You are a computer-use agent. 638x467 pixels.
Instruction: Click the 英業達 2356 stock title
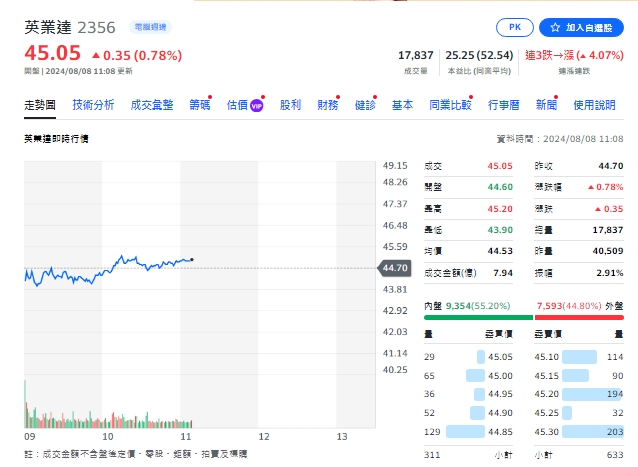[x=70, y=27]
